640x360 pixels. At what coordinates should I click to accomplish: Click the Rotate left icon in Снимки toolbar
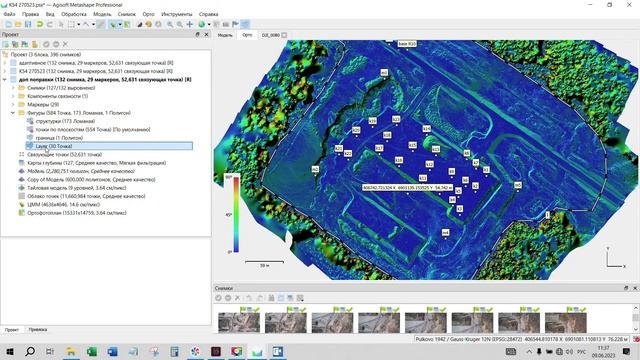[x=249, y=298]
